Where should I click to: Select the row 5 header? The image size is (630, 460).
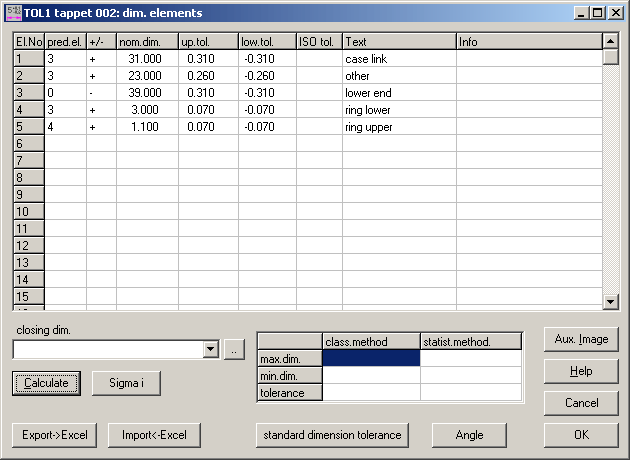pyautogui.click(x=28, y=127)
